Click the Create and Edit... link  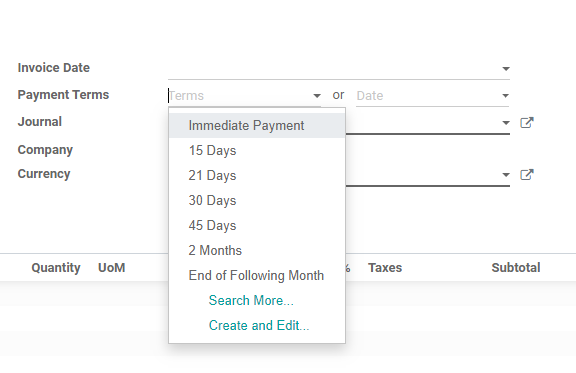259,326
